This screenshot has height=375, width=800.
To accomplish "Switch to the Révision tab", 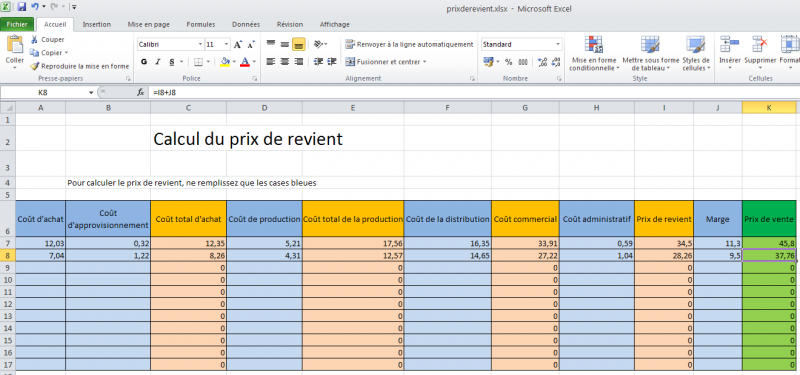I will coord(290,24).
